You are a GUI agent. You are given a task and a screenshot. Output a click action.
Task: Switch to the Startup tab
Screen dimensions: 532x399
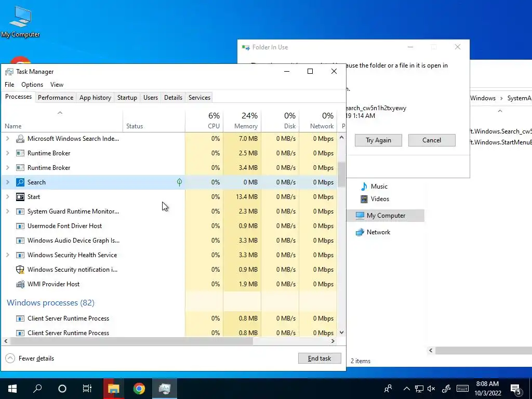pos(127,97)
